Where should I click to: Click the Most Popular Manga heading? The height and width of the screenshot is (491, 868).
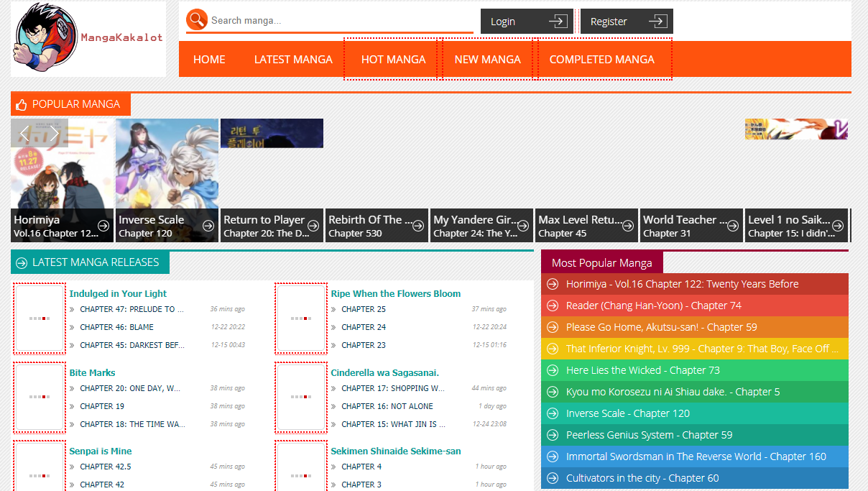coord(602,263)
